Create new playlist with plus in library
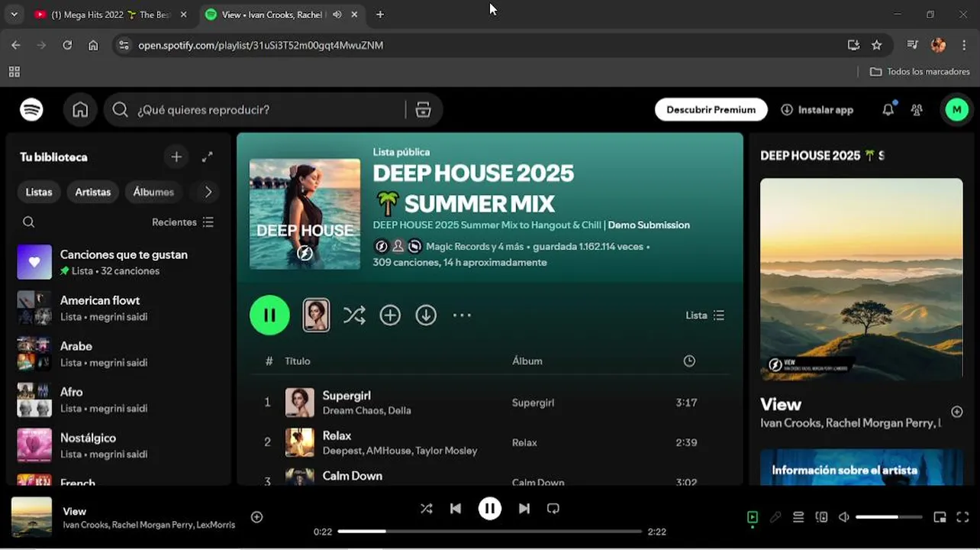Screen dimensions: 980x550 (x=176, y=157)
